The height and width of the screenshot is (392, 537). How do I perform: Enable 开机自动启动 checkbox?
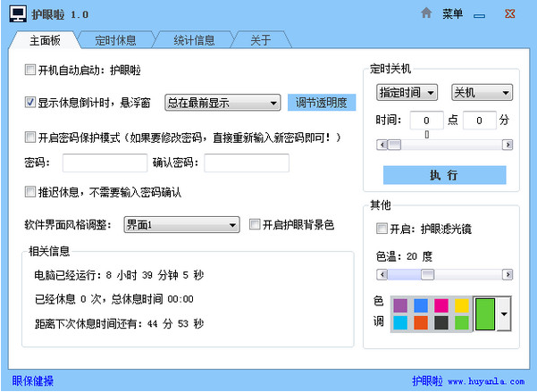30,70
